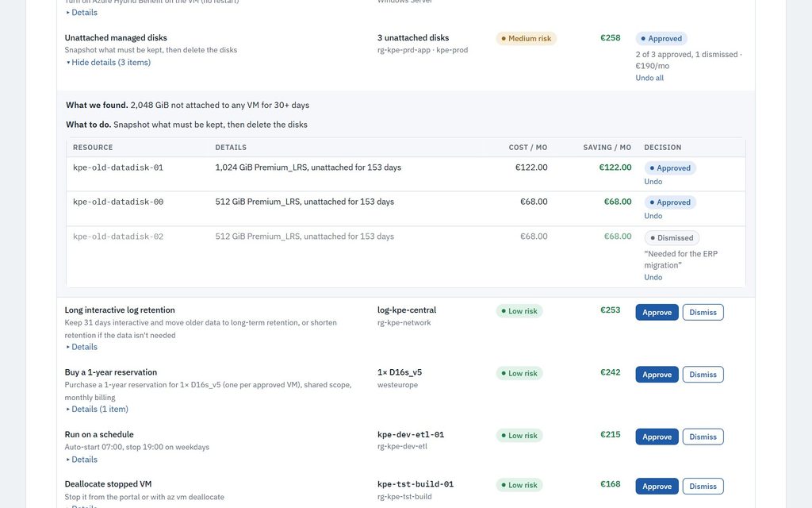This screenshot has width=812, height=508.
Task: Click the DETAILS column header
Action: click(231, 147)
